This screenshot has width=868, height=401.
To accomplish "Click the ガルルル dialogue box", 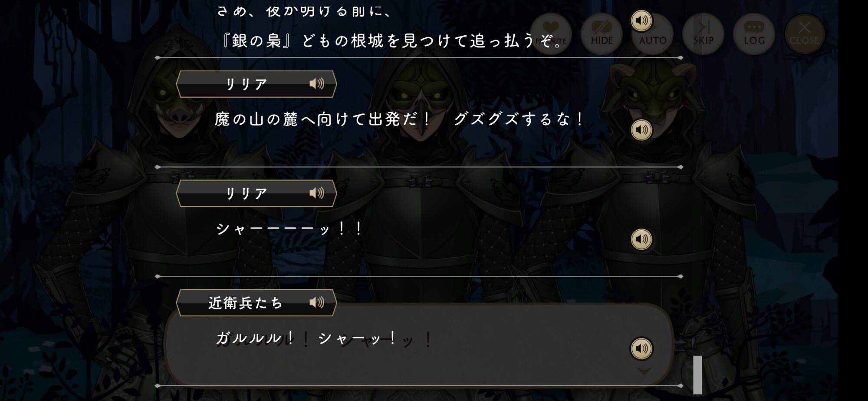I will coord(419,344).
